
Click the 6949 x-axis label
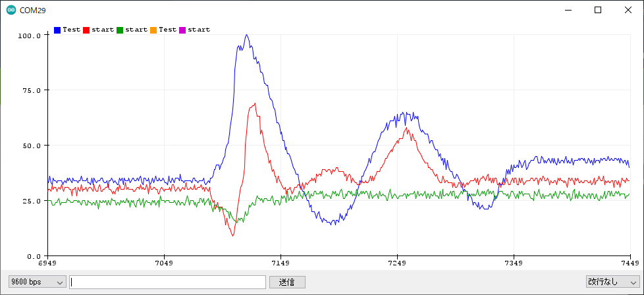pos(48,263)
